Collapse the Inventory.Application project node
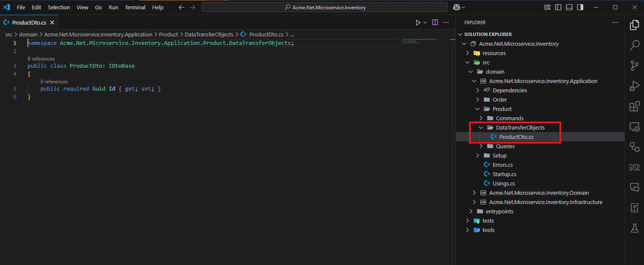Screen dimensions: 644x265 474,81
